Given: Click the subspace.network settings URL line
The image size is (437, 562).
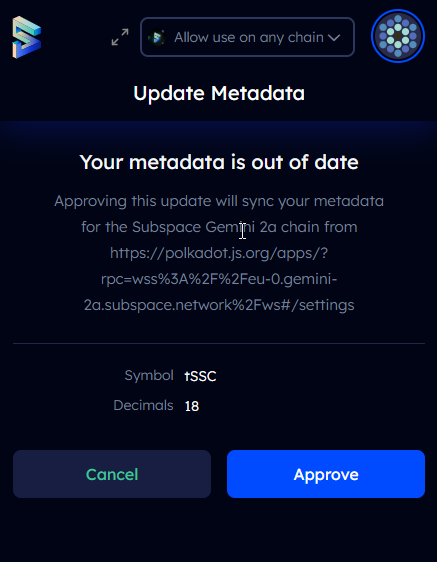Looking at the screenshot, I should point(219,305).
